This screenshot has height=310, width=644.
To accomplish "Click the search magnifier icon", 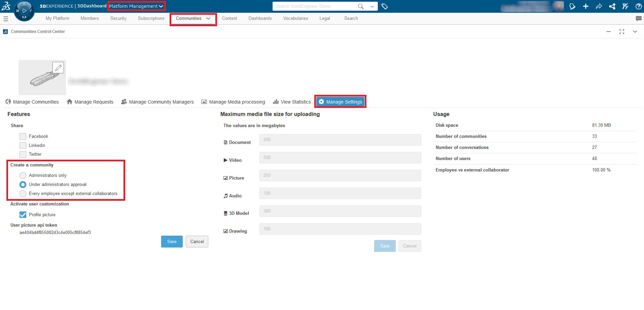I will pyautogui.click(x=361, y=6).
